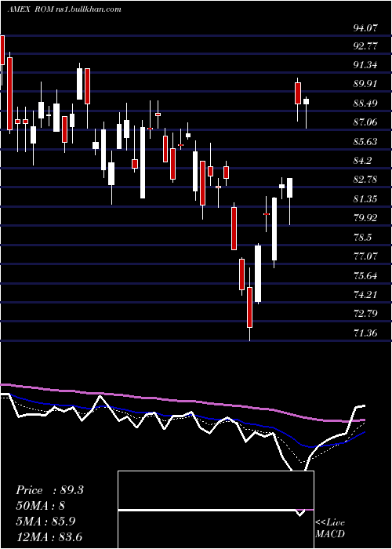Click the Price : 89.3 readout
This screenshot has height=549, width=392.
coord(49,490)
